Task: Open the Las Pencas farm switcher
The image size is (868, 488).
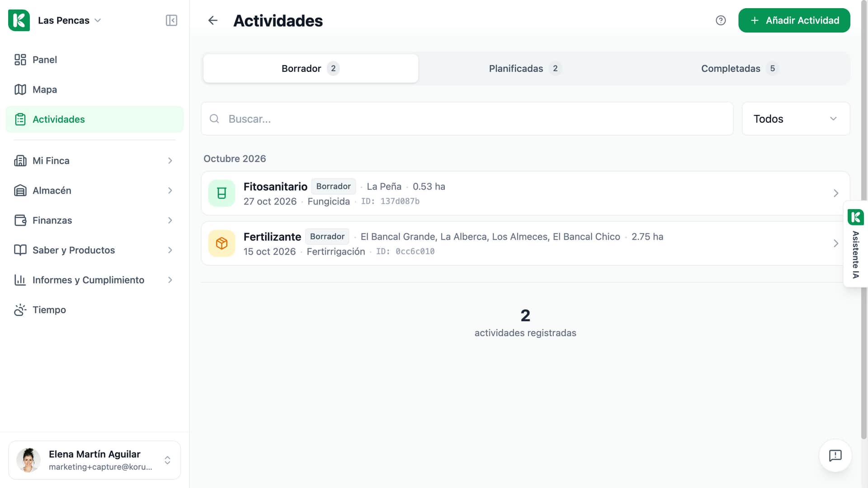Action: click(69, 20)
